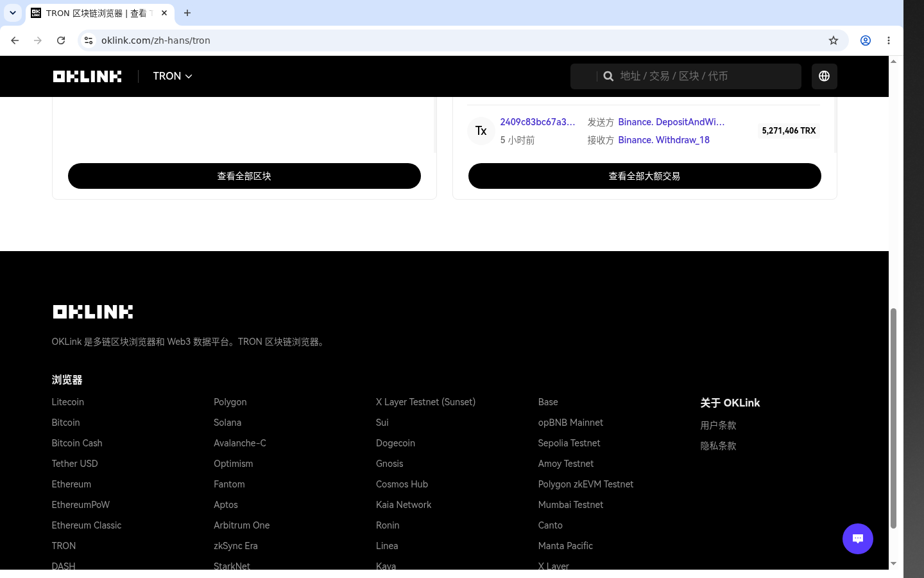Open the 隐私条款 privacy link
This screenshot has height=578, width=924.
point(719,446)
